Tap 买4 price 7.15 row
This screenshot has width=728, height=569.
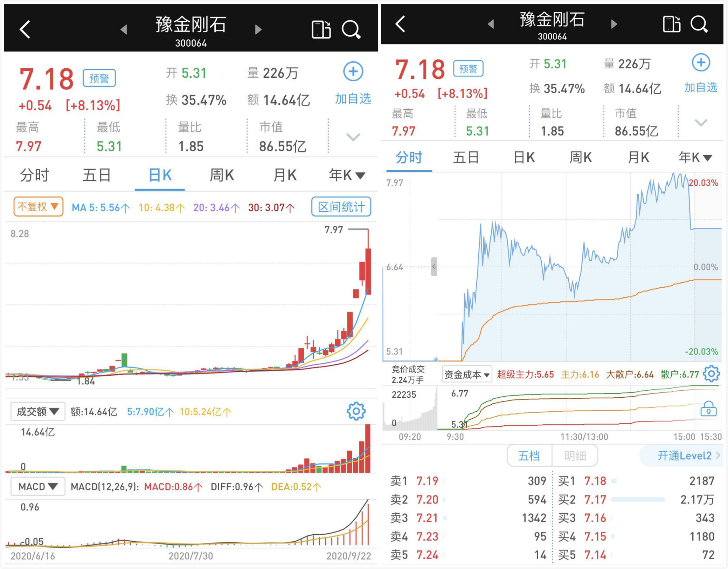coord(636,536)
